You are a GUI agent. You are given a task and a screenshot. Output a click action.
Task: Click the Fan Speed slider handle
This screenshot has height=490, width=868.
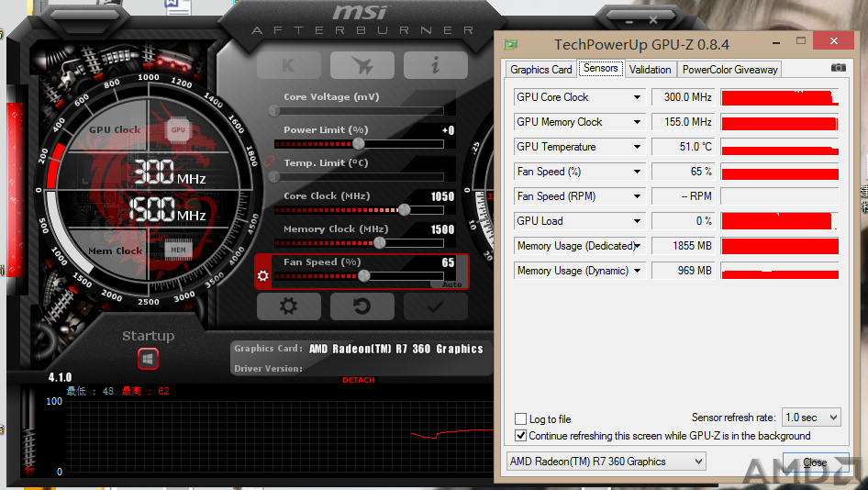[x=363, y=275]
